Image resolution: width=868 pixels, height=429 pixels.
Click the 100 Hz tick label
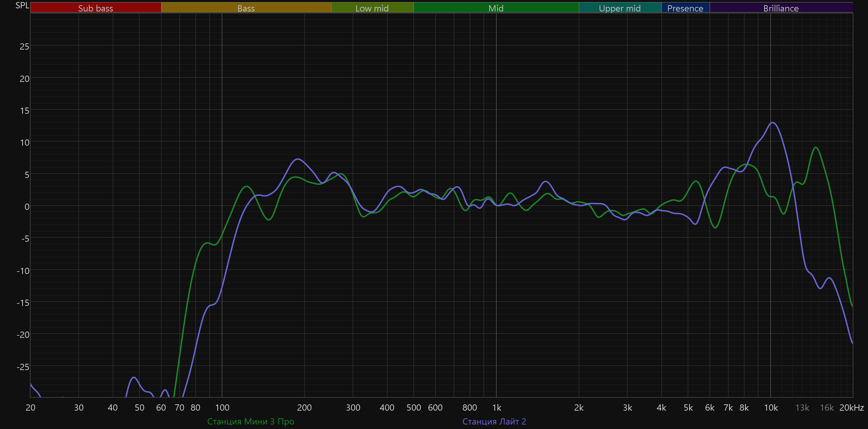(x=222, y=407)
